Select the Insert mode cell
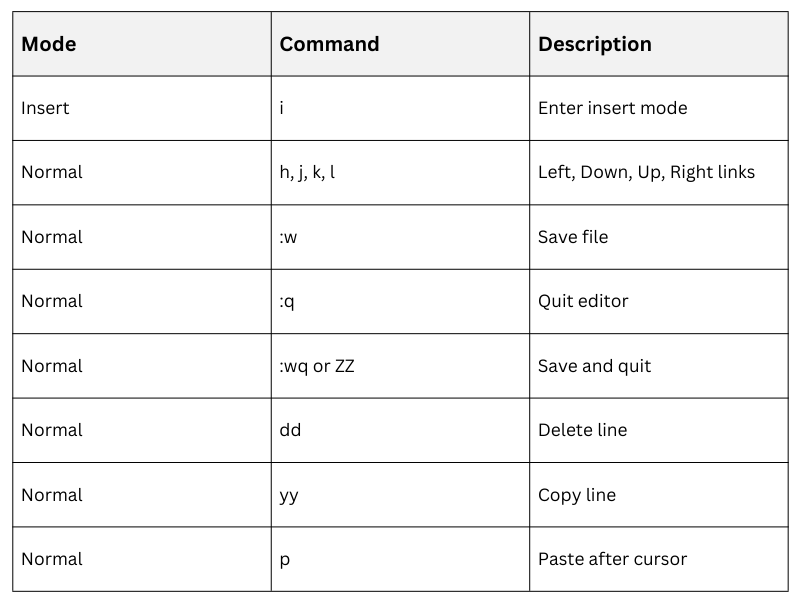 (46, 108)
